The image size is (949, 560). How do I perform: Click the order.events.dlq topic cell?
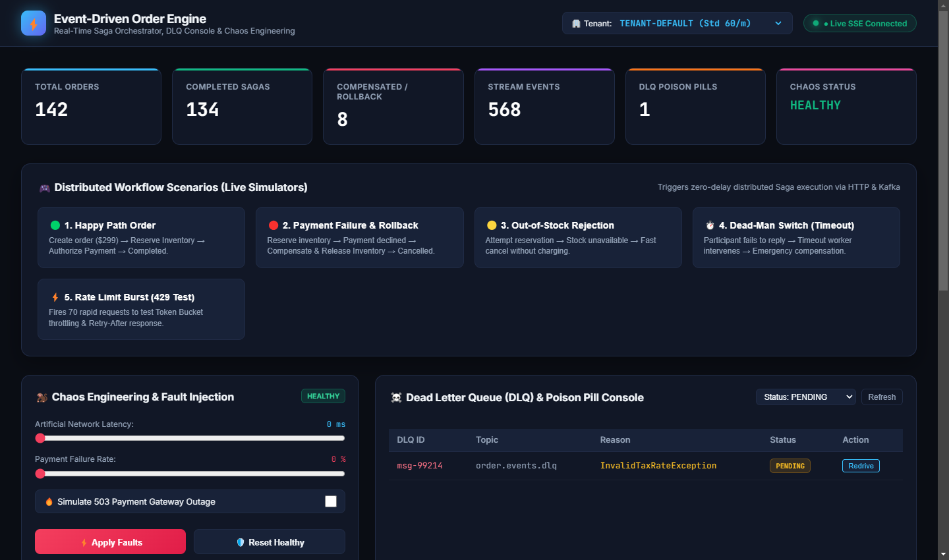[x=516, y=466]
